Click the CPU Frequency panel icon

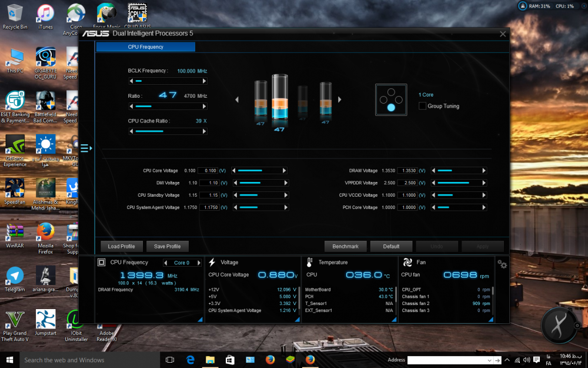click(102, 262)
